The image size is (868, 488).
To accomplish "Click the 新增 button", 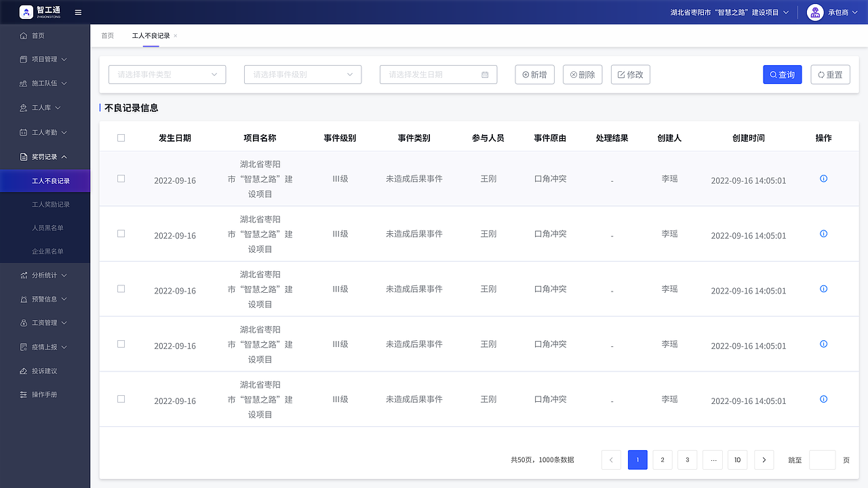I will point(534,75).
